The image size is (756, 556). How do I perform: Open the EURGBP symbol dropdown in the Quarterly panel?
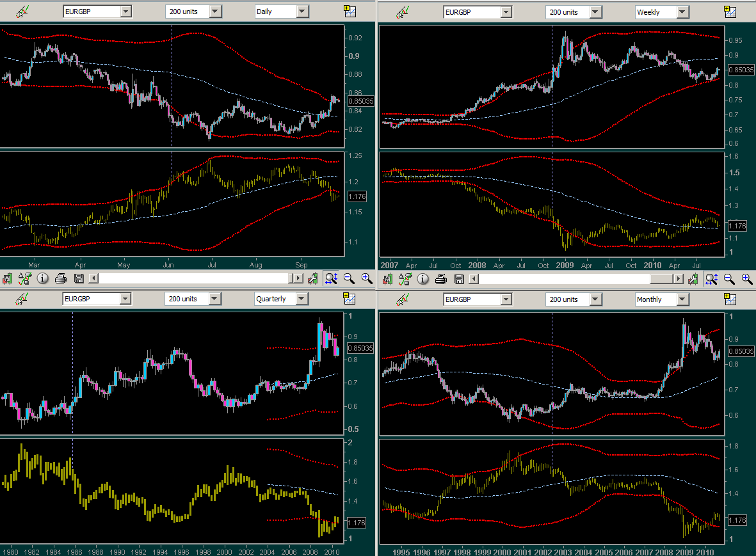point(125,299)
